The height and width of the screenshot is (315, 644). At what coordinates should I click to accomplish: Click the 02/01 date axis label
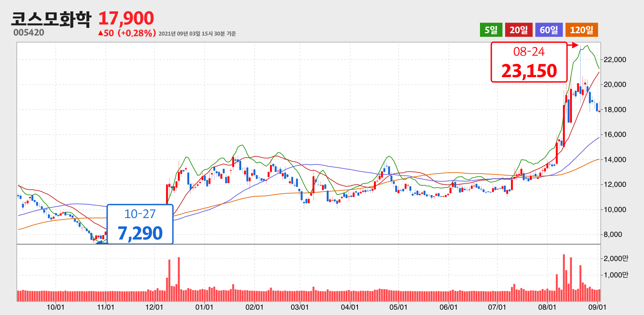(255, 307)
